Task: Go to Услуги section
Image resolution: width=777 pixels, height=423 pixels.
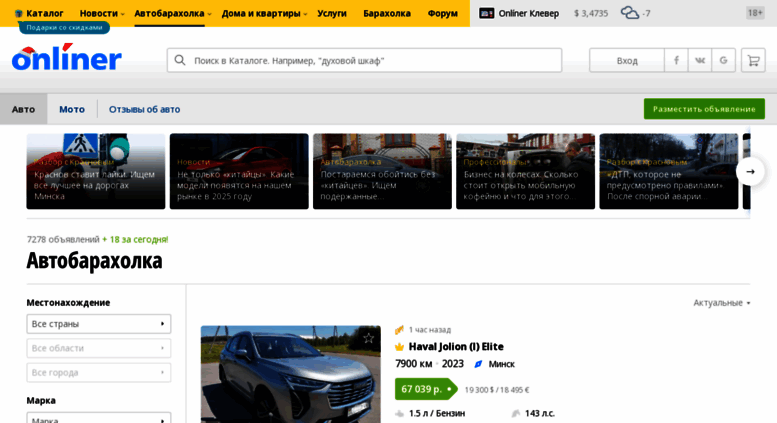Action: point(332,13)
